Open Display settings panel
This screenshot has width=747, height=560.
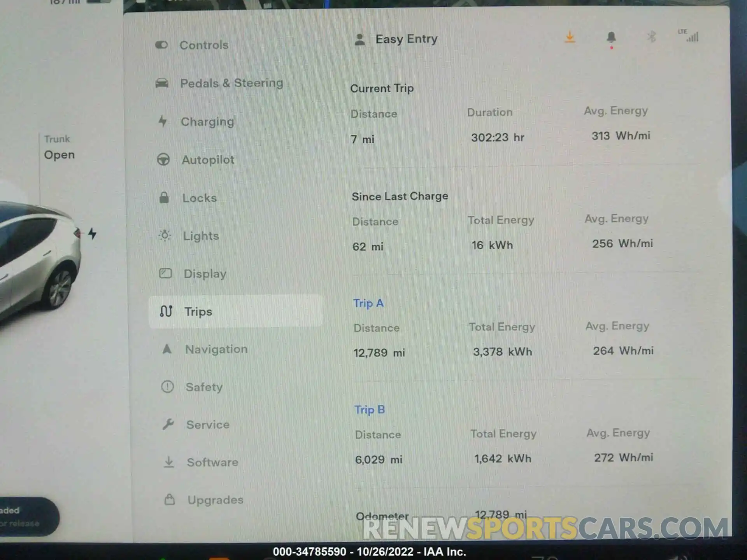[205, 273]
